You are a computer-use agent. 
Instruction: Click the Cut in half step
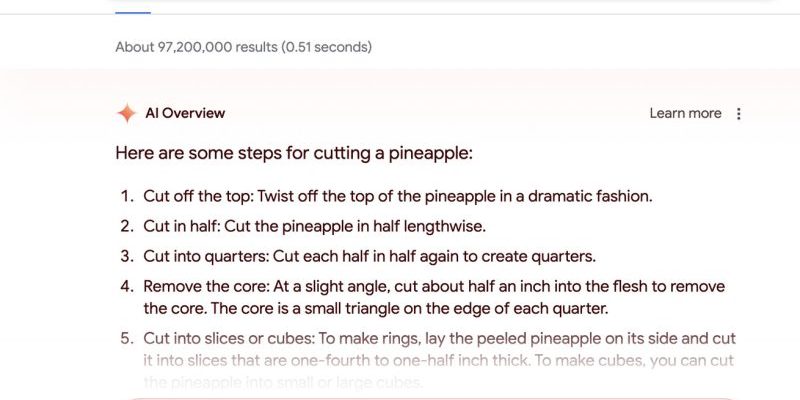[314, 226]
